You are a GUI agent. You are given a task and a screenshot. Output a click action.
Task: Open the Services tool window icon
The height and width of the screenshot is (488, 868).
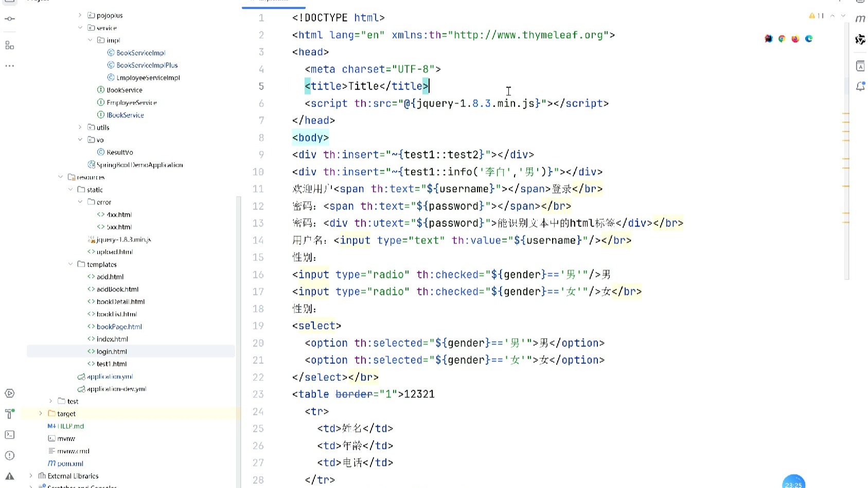10,393
